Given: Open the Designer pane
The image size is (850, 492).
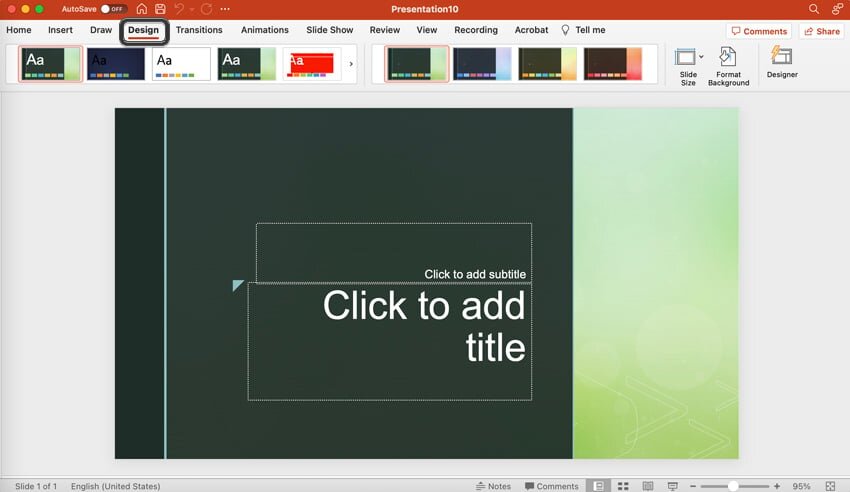Looking at the screenshot, I should click(782, 62).
